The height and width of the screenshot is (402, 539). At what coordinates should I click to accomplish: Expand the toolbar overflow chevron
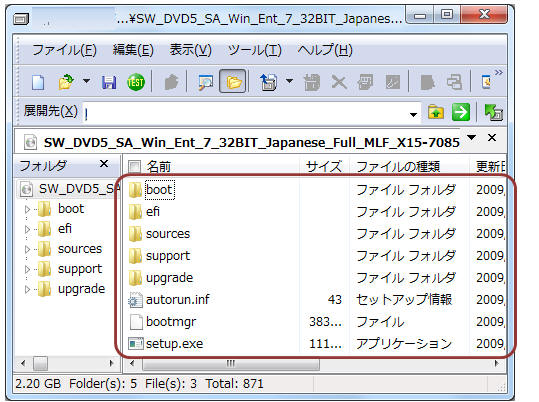[x=498, y=72]
